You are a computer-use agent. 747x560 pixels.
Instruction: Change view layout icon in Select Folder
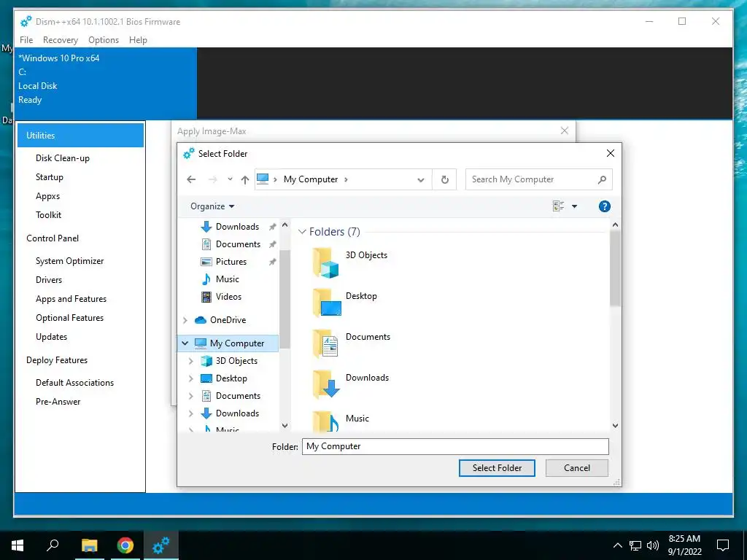[x=558, y=206]
